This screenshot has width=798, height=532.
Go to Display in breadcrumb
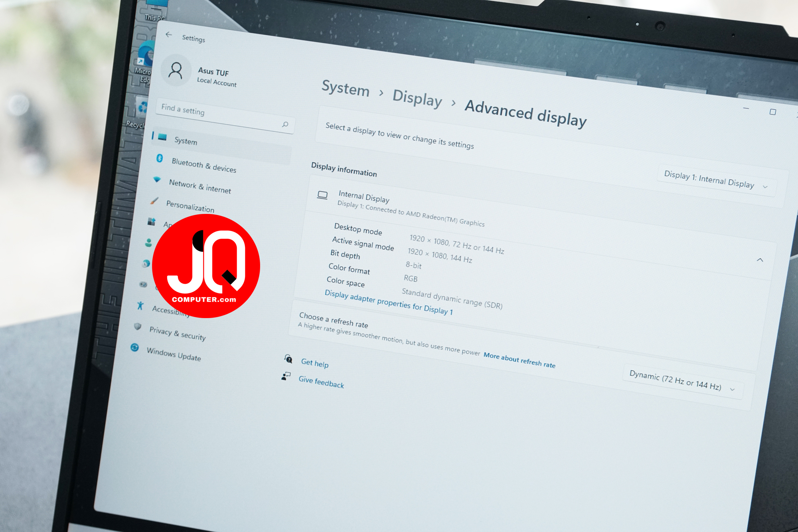417,98
